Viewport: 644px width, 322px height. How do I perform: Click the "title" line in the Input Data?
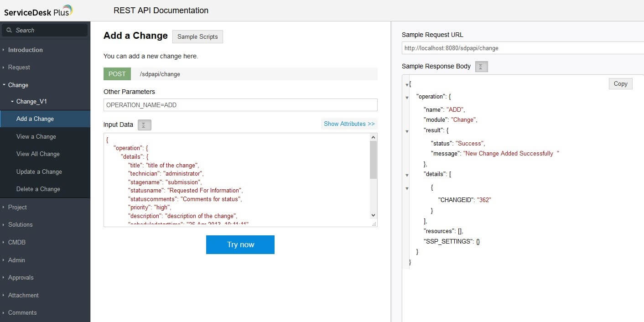163,165
